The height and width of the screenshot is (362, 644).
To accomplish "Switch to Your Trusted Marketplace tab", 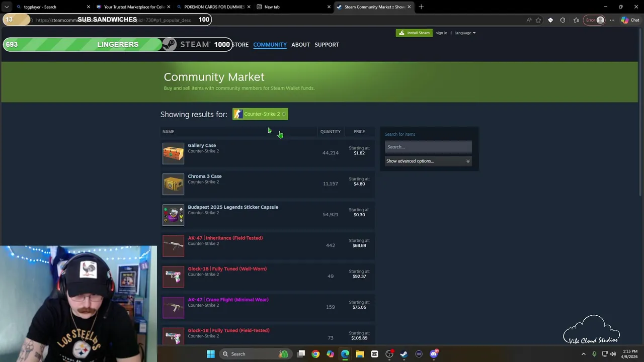I will coord(133,7).
